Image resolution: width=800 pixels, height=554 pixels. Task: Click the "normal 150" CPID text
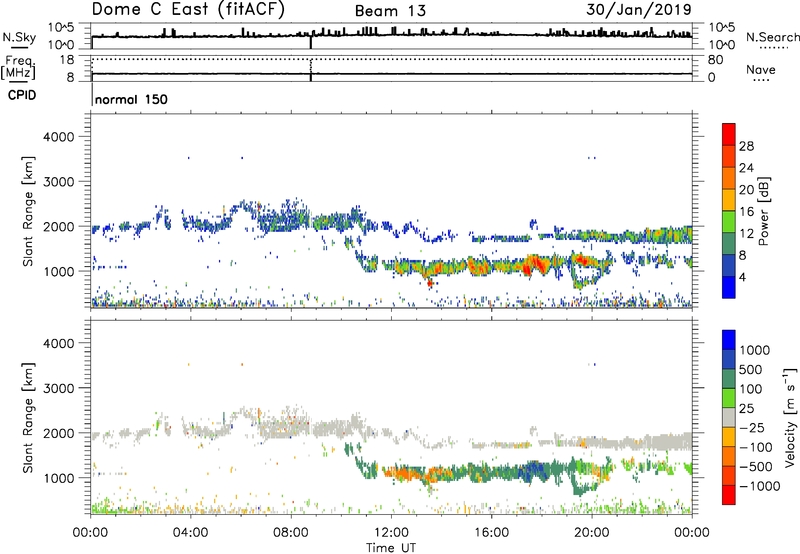(132, 99)
